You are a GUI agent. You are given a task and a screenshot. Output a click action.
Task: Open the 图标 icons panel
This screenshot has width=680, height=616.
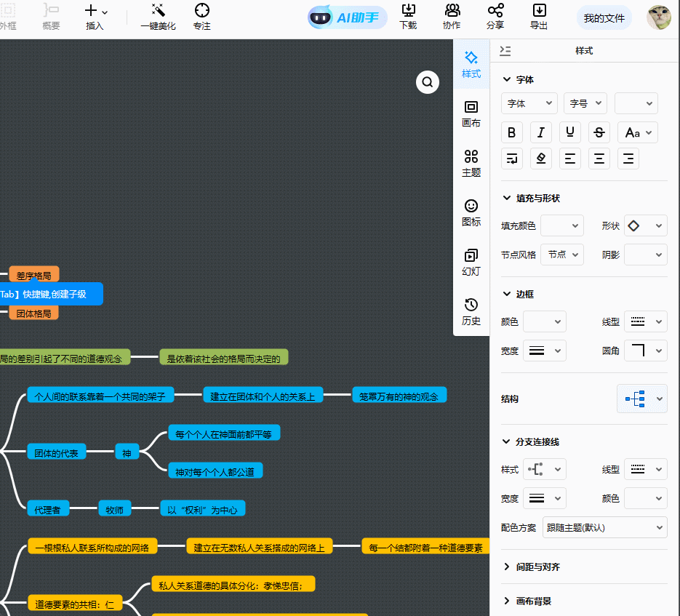coord(471,213)
